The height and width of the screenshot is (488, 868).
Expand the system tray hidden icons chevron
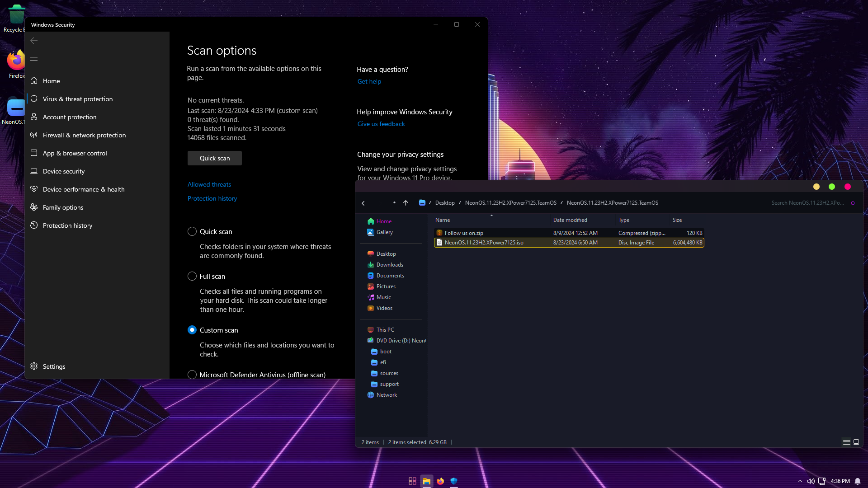tap(800, 481)
